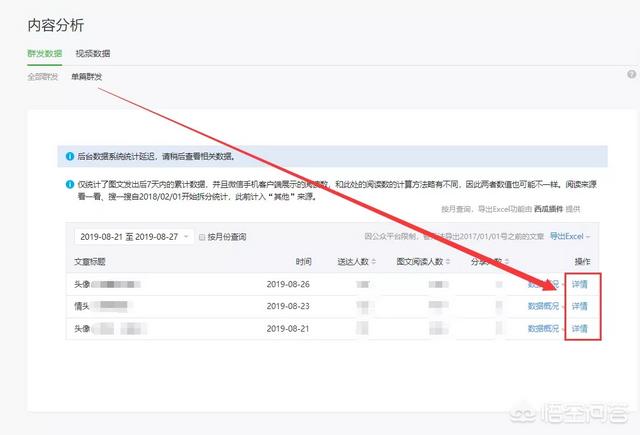The image size is (640, 435).
Task: Click info icon beside the delay notice
Action: tap(70, 157)
